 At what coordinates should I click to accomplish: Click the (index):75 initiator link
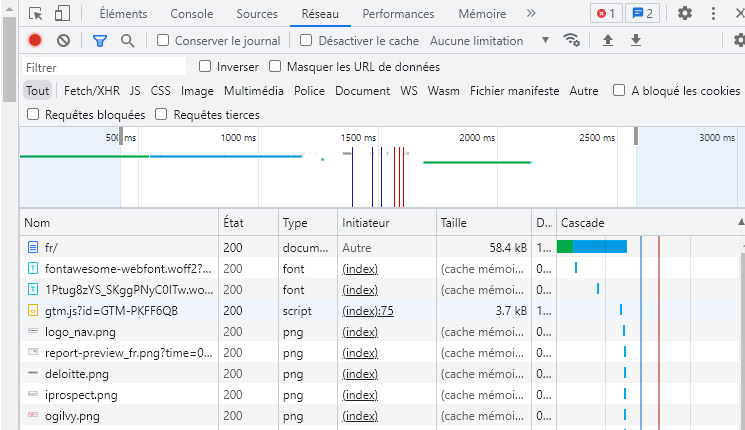tap(368, 311)
